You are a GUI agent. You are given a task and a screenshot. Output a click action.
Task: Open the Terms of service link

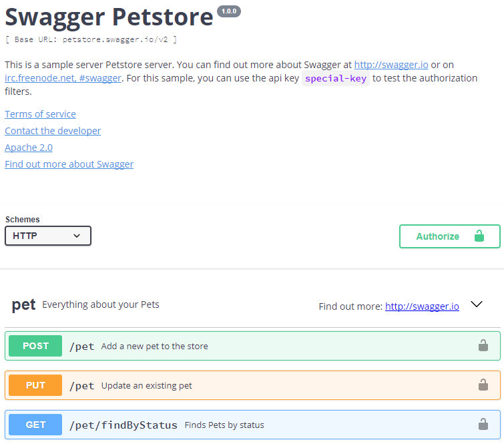point(40,114)
